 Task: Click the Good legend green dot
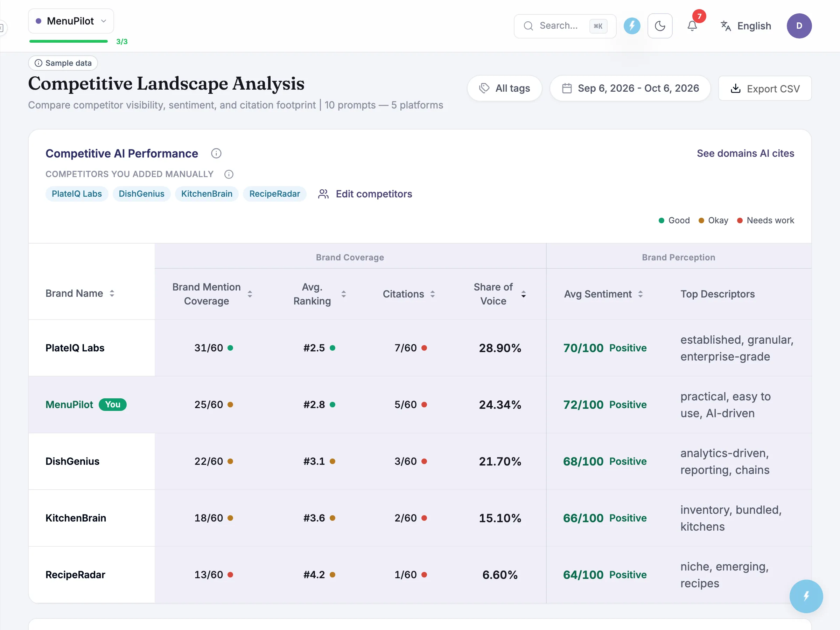(661, 220)
